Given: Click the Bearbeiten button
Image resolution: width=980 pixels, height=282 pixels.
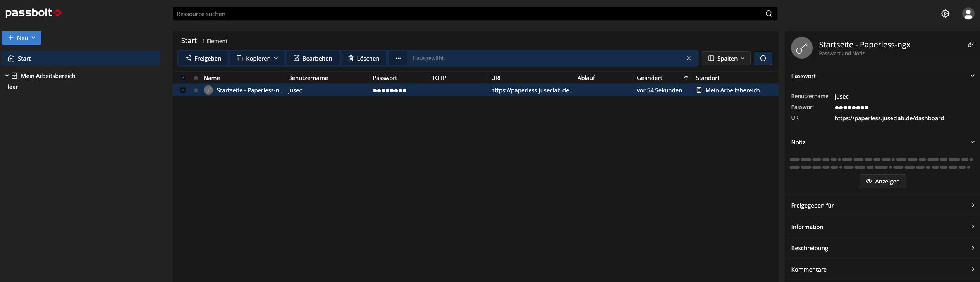Looking at the screenshot, I should click(313, 58).
